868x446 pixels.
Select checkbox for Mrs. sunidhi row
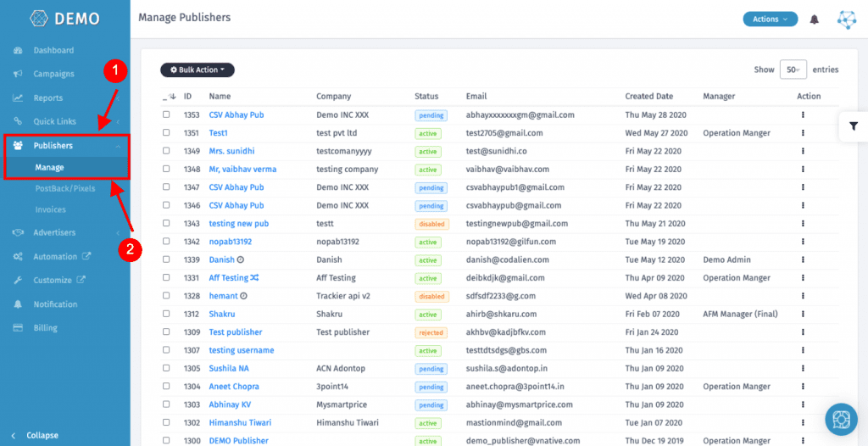tap(166, 151)
